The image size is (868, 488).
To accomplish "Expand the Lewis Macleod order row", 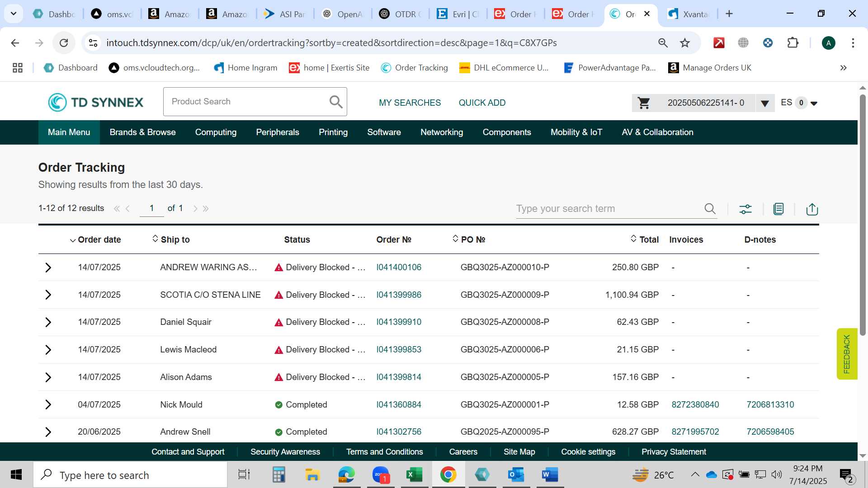I will click(x=48, y=350).
